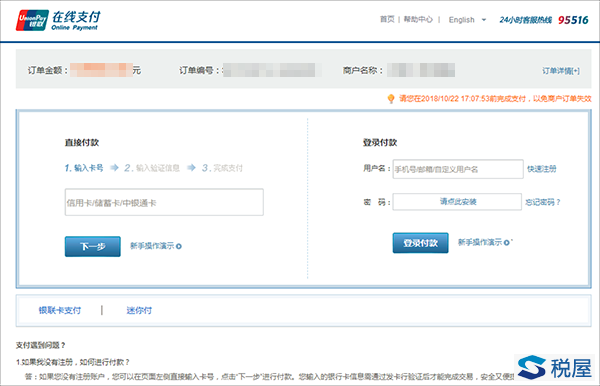Click step label 3. 完成支付

click(222, 168)
